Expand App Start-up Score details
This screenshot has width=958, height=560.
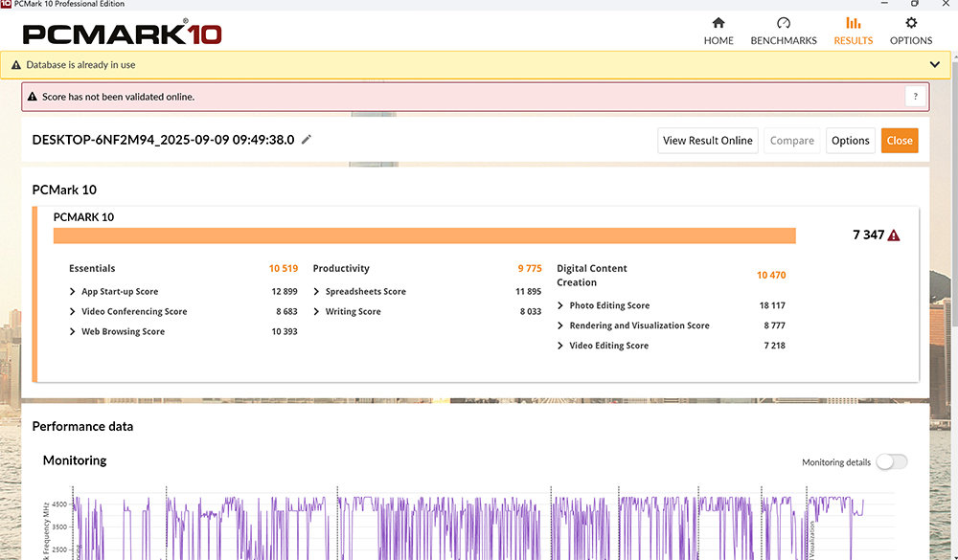coord(72,291)
